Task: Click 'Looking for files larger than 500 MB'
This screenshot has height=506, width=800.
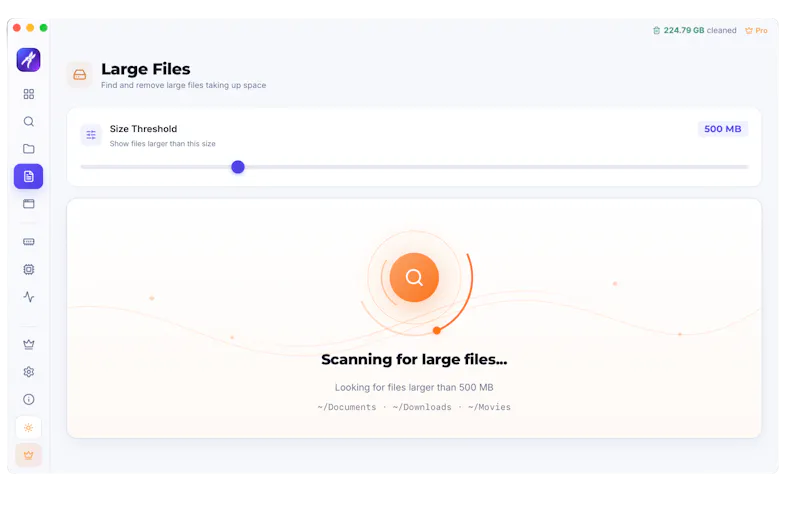Action: click(414, 387)
